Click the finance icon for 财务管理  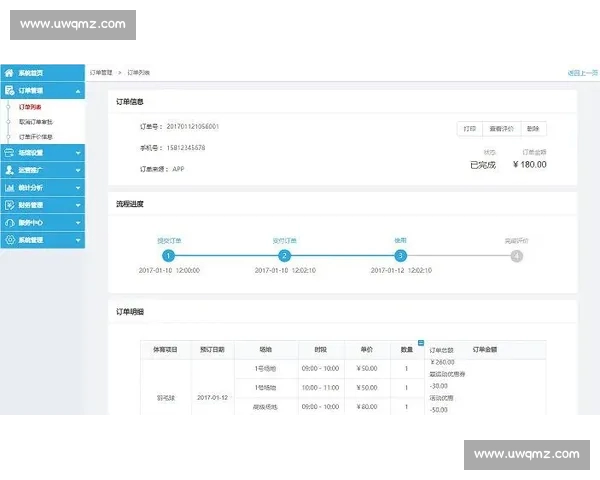pyautogui.click(x=10, y=205)
